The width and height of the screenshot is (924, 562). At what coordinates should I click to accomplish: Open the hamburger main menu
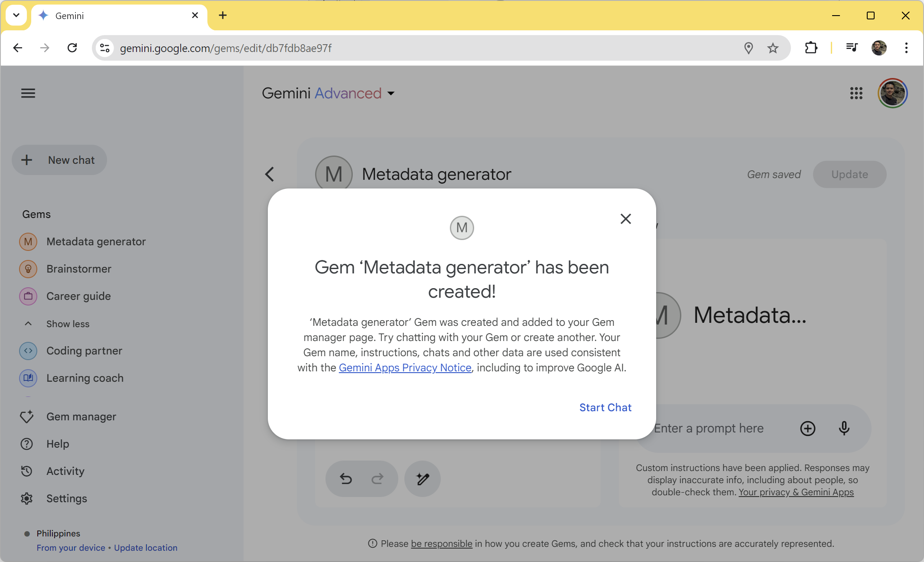[x=28, y=93]
